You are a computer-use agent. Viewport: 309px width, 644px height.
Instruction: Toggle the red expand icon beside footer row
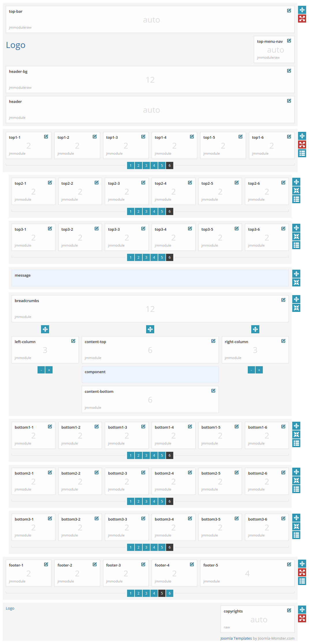(302, 572)
